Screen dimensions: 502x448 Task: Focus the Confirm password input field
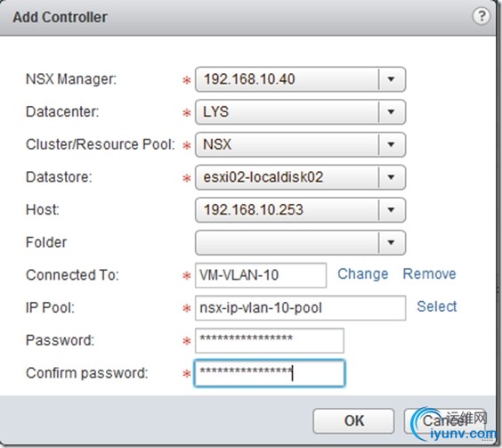[x=270, y=373]
